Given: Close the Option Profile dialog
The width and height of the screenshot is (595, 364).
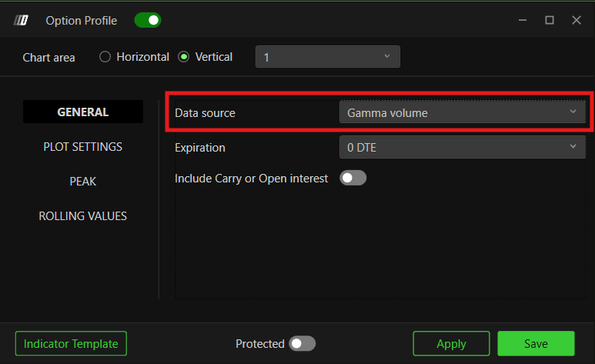Looking at the screenshot, I should (x=576, y=20).
